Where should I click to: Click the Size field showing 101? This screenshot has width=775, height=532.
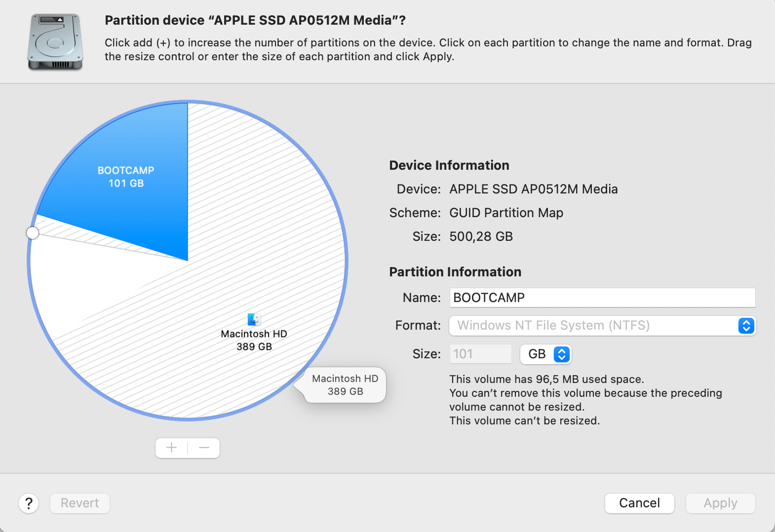coord(480,354)
